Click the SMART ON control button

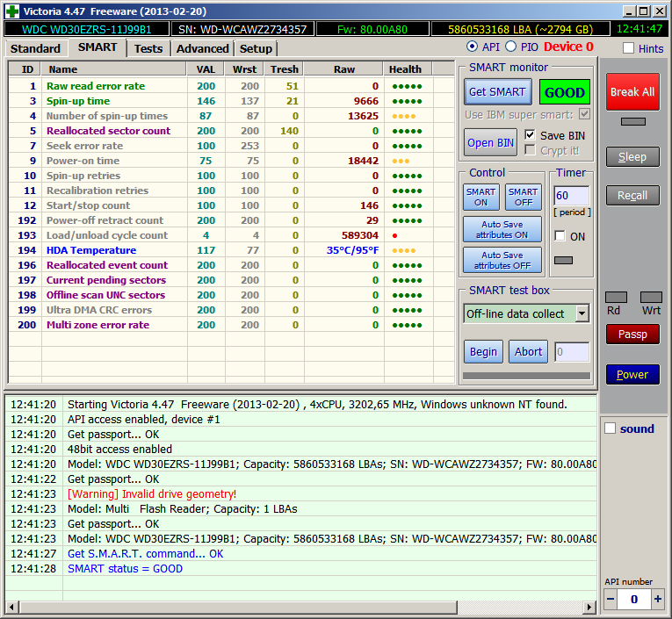click(x=481, y=198)
